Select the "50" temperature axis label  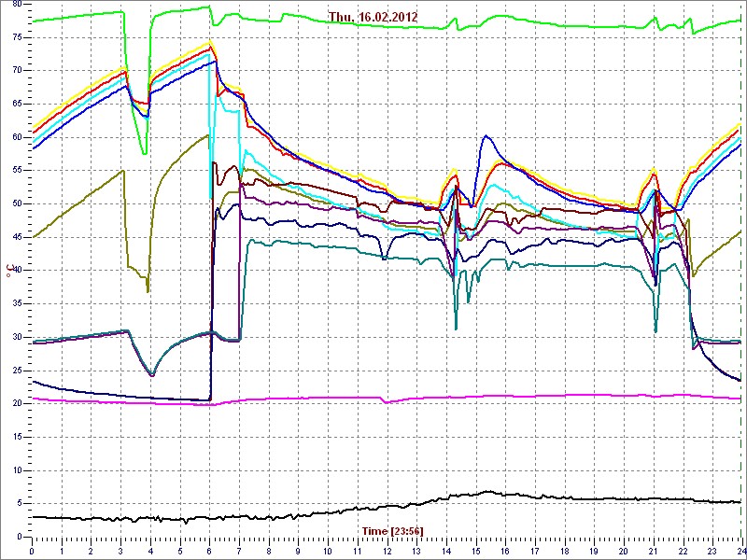pos(16,204)
